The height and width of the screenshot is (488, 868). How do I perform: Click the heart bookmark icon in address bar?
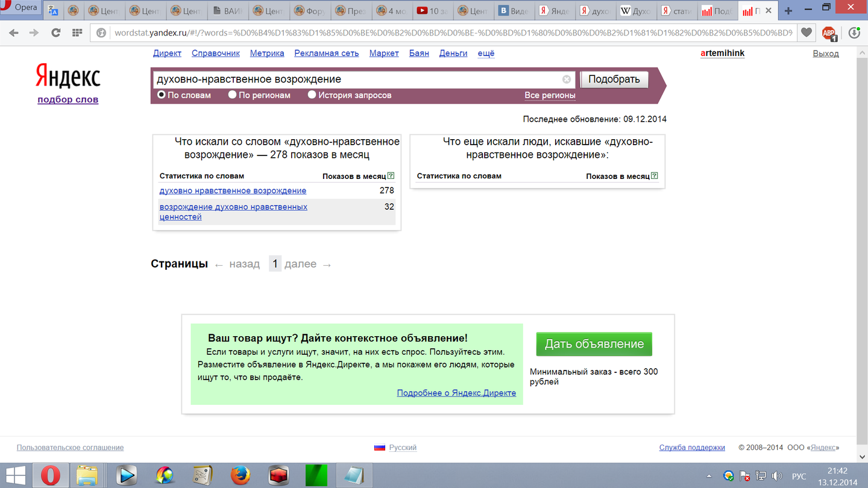(x=806, y=33)
